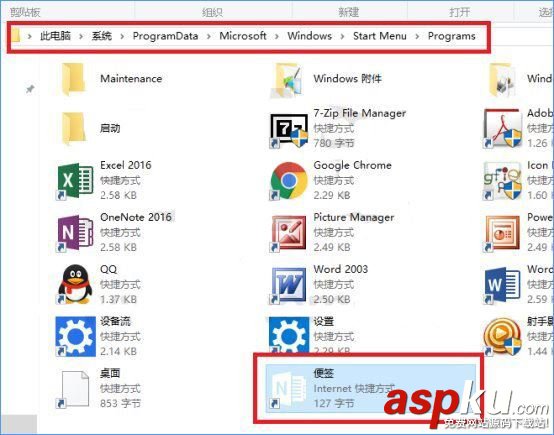Navigate to ProgramData in breadcrumb
The width and height of the screenshot is (554, 435).
(x=165, y=36)
